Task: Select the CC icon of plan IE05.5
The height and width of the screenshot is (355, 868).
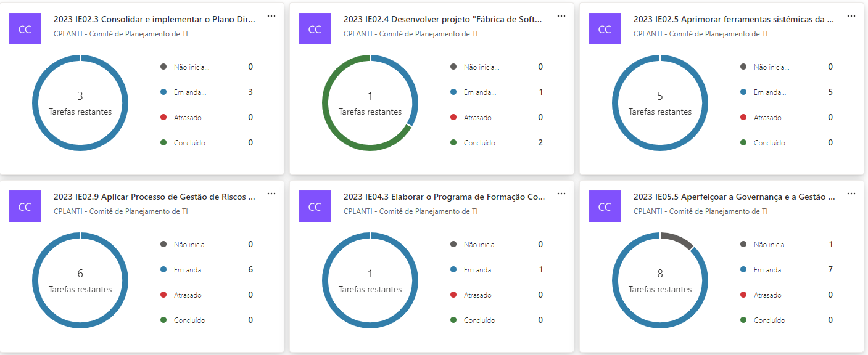Action: 605,206
